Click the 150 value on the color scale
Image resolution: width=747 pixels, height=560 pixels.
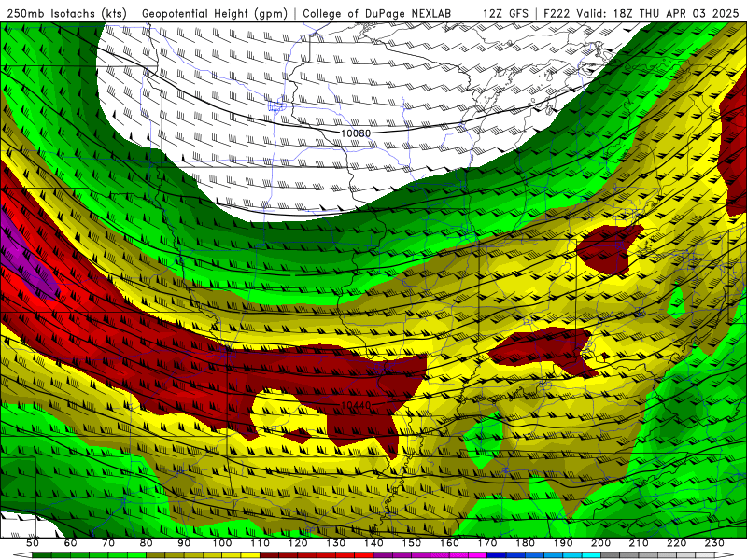(412, 543)
